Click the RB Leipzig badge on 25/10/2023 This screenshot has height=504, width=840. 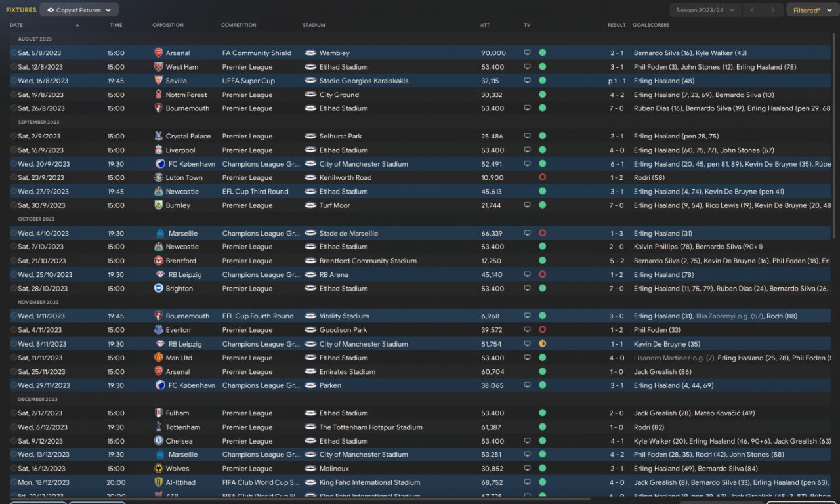(x=160, y=275)
